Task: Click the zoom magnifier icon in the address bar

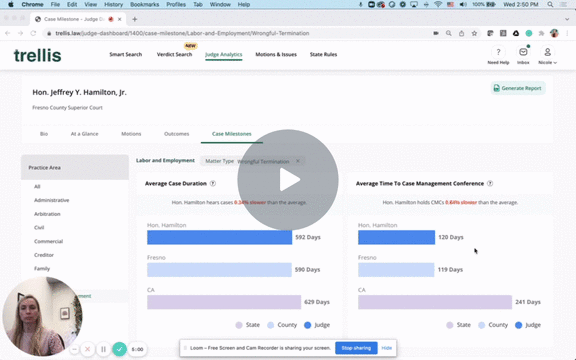Action: (449, 33)
